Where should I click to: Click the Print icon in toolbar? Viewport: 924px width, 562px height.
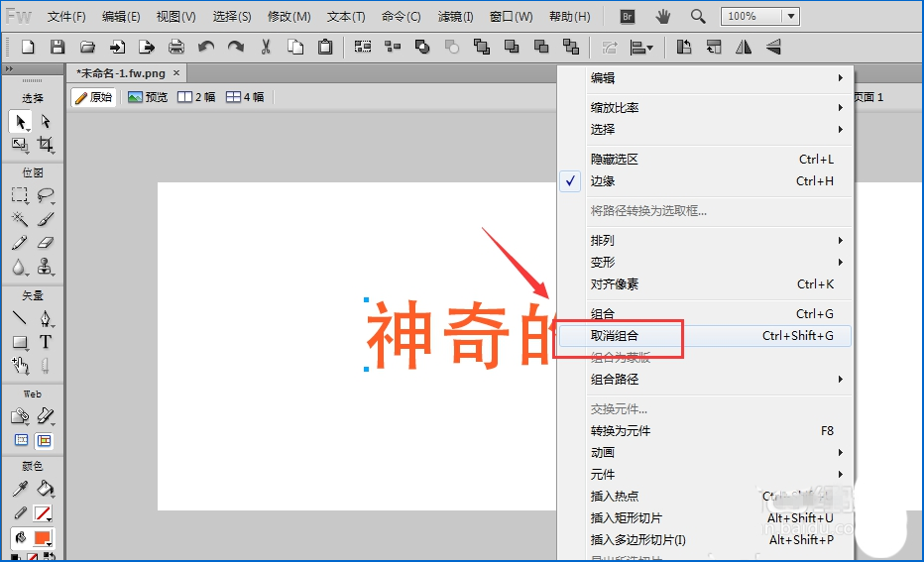click(x=176, y=47)
